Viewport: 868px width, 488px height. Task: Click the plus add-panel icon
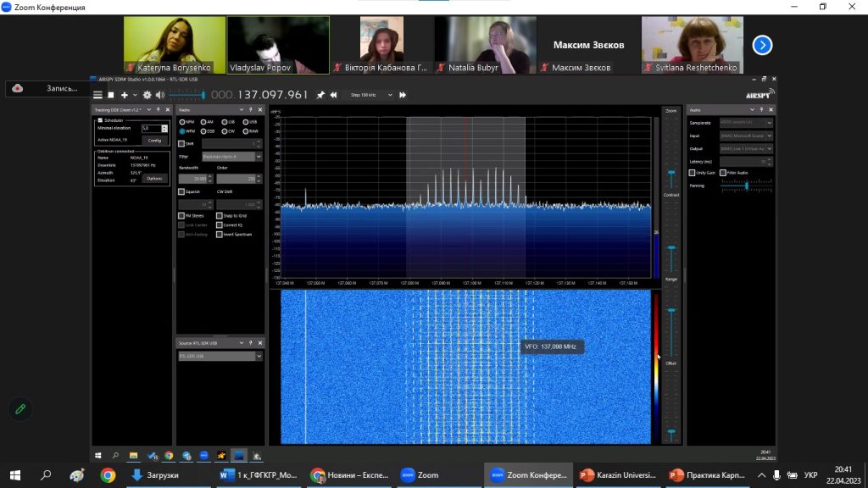[x=124, y=95]
